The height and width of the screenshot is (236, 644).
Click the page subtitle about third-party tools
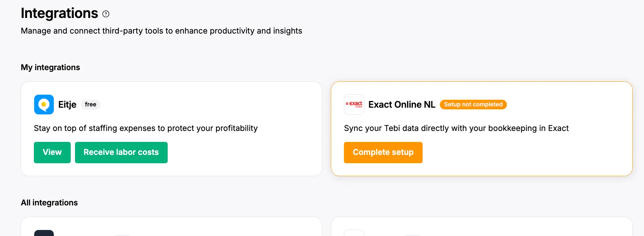click(x=161, y=31)
